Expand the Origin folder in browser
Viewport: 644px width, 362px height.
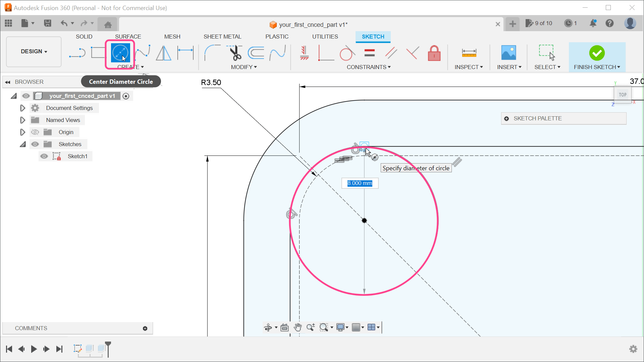[22, 132]
